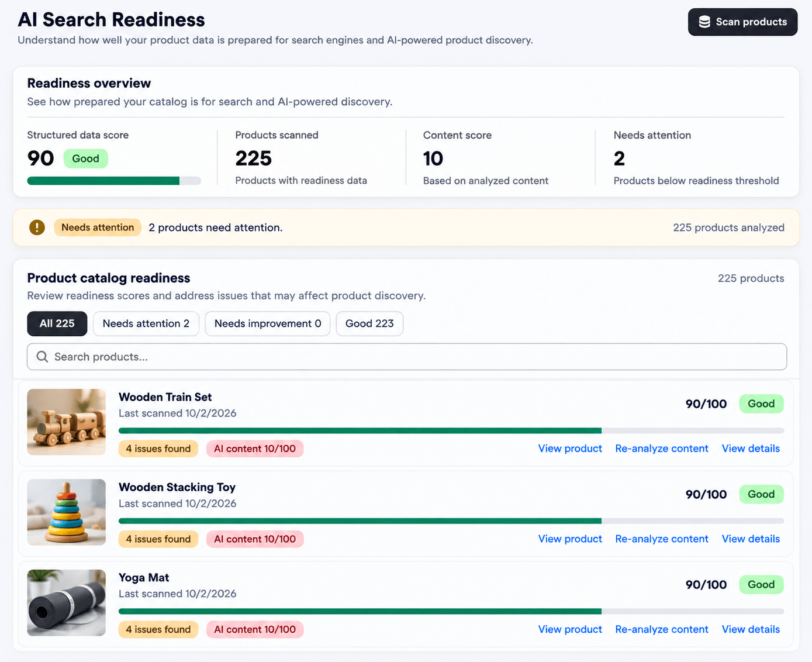This screenshot has width=812, height=662.
Task: Open the Yoga Mat thumbnail image
Action: (x=67, y=603)
